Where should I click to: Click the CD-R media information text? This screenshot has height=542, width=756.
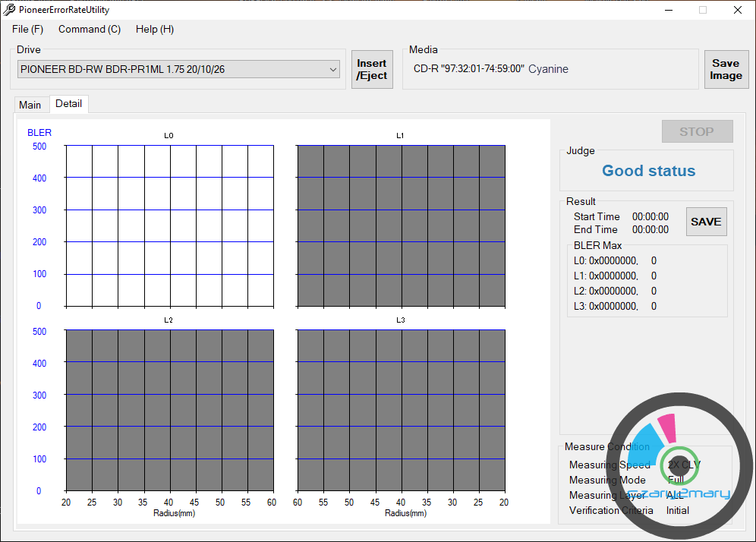coord(490,69)
